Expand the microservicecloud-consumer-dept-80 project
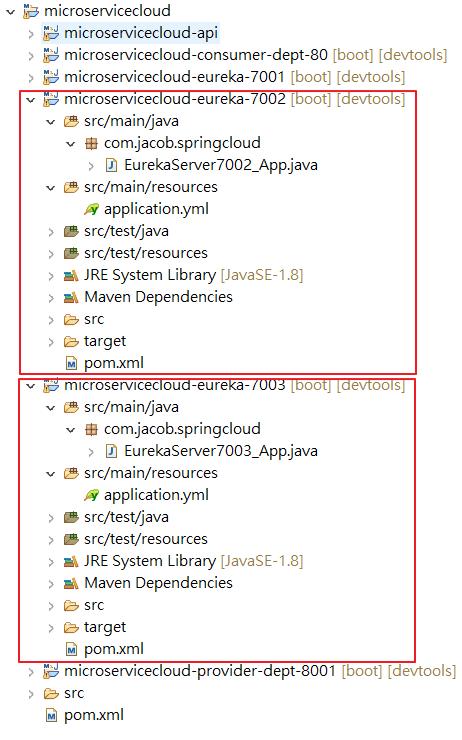 click(31, 55)
